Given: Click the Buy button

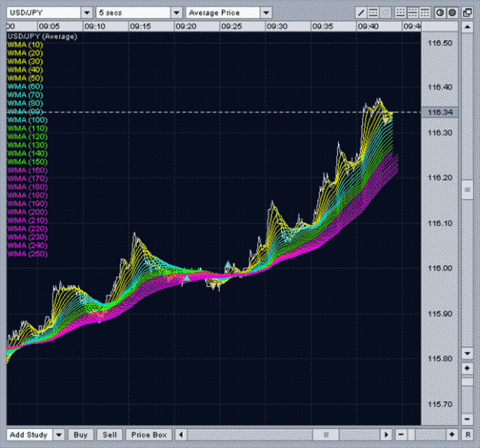Looking at the screenshot, I should point(81,435).
